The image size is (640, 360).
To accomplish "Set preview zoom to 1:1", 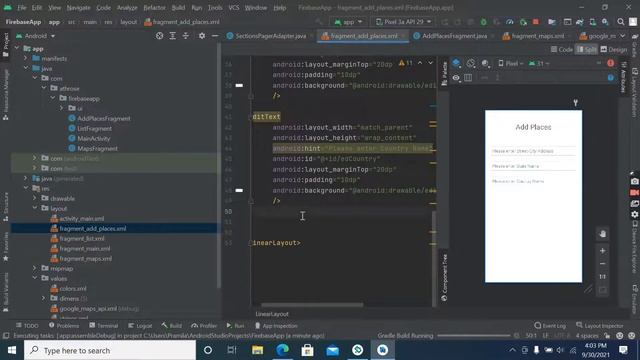I will (x=602, y=277).
